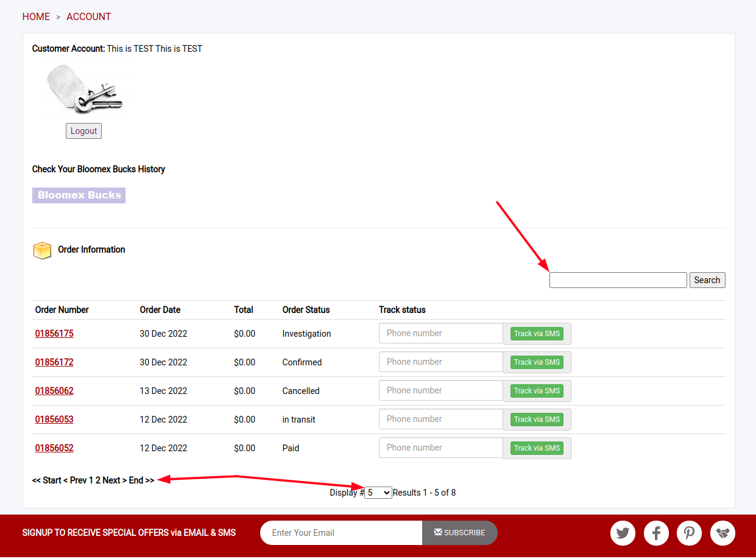Click the SUBSCRIBE button
Viewport: 756px width, 559px height.
pyautogui.click(x=460, y=533)
